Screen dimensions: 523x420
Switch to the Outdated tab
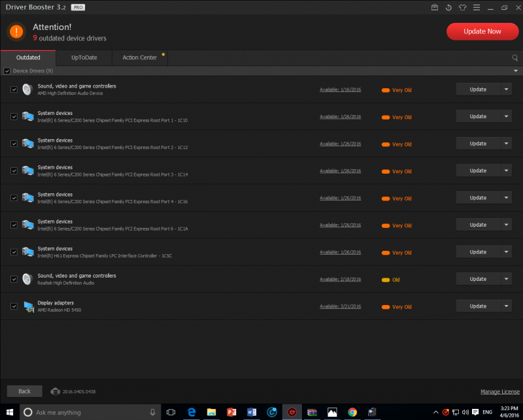(x=28, y=57)
